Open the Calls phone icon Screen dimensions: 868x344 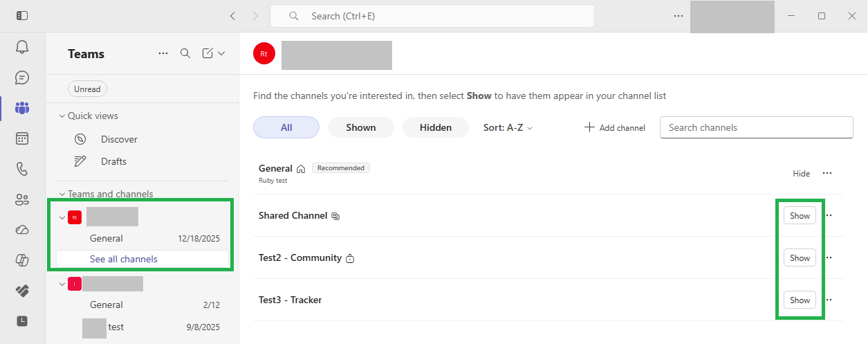point(22,169)
